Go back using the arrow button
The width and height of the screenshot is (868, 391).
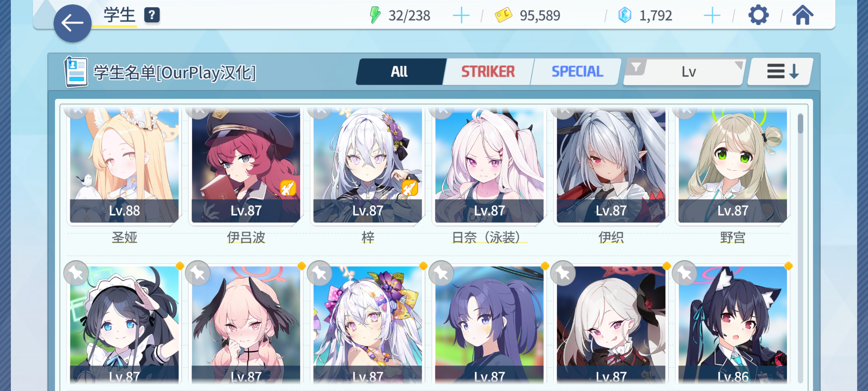click(73, 23)
